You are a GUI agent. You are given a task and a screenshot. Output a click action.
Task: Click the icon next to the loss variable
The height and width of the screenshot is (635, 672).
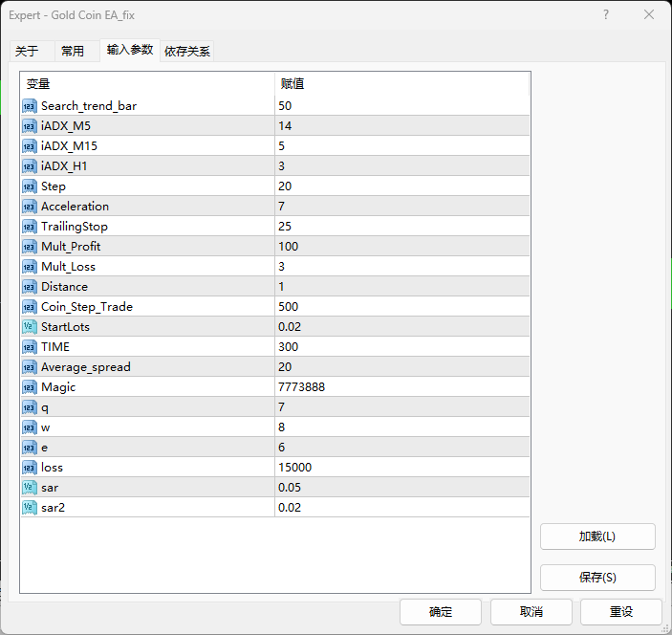tap(30, 468)
